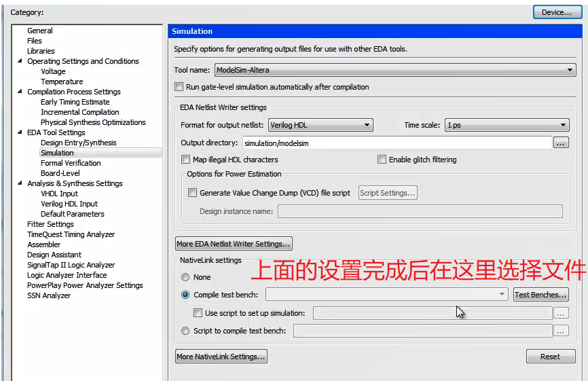588x381 pixels.
Task: Select Formal Verification category
Action: (71, 163)
